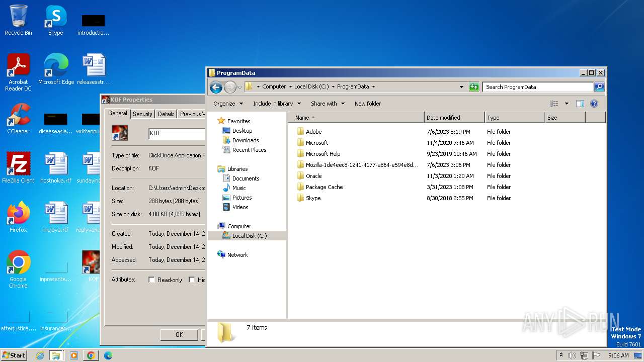The height and width of the screenshot is (362, 644).
Task: Open the Start menu
Action: click(x=14, y=355)
